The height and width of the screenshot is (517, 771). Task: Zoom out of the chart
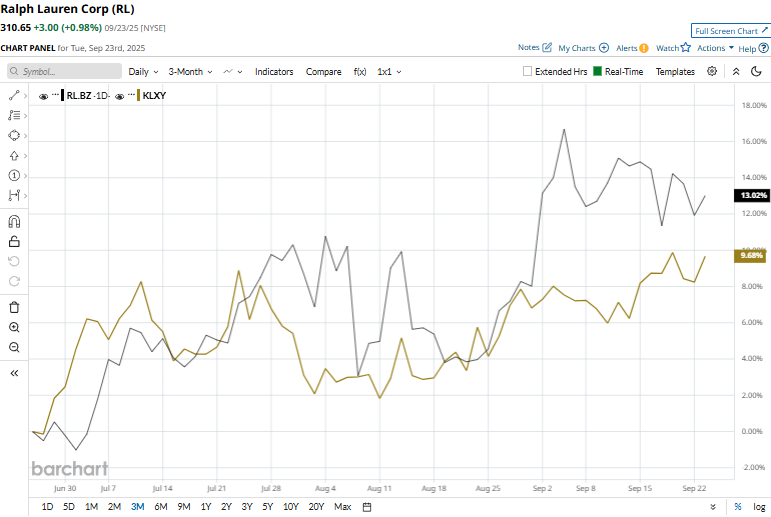tap(14, 347)
